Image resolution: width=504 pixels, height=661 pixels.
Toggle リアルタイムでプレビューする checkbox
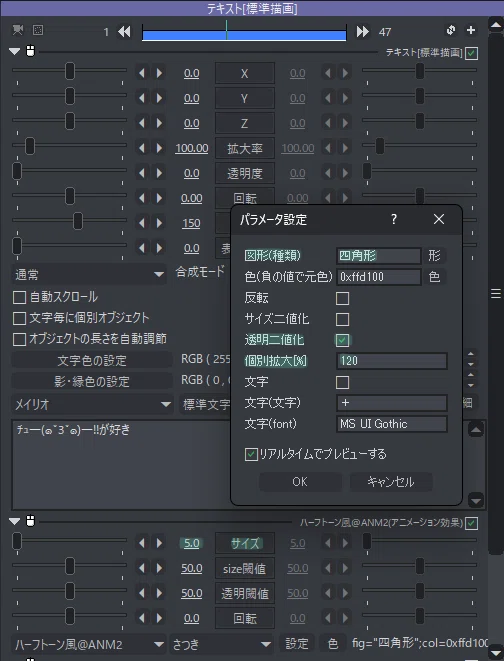251,454
